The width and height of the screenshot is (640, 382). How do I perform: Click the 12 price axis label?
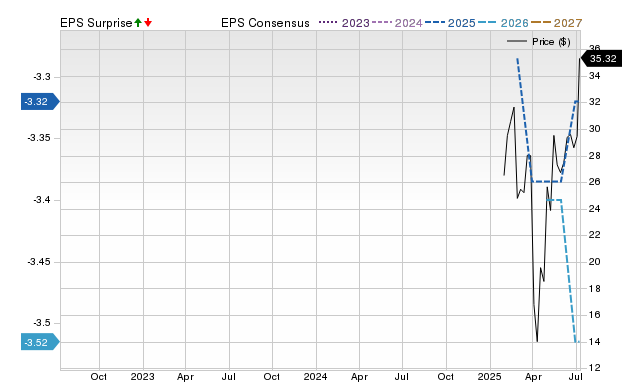click(594, 368)
